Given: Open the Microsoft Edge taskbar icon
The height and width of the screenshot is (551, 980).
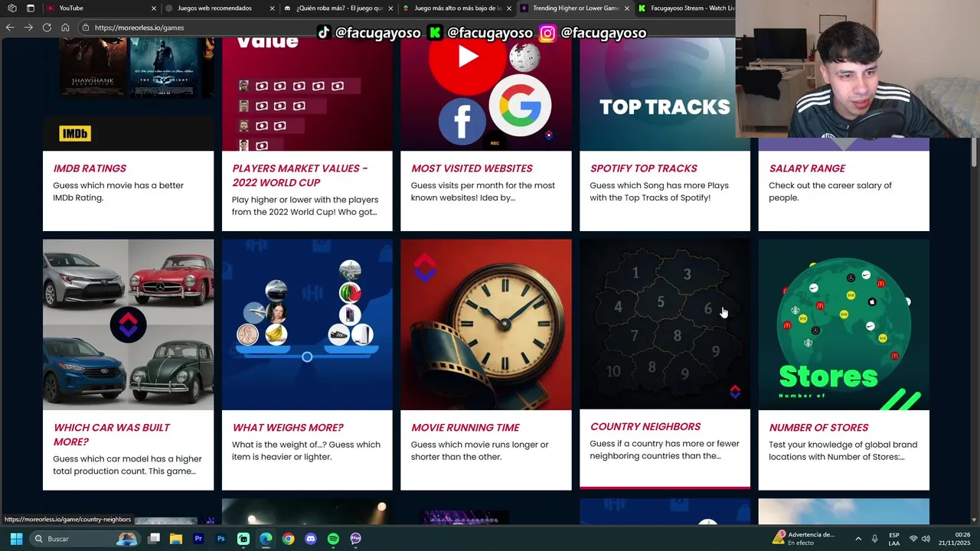Looking at the screenshot, I should tap(266, 539).
